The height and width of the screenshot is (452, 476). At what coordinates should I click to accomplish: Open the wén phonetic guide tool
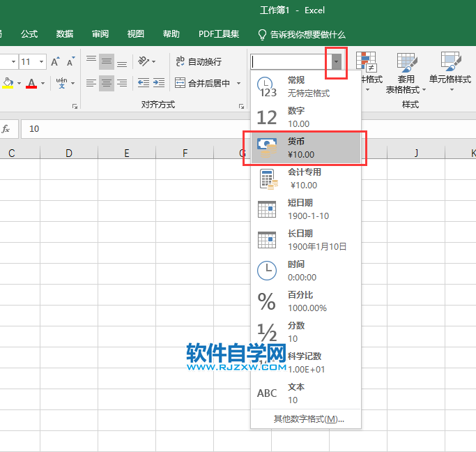coord(61,83)
